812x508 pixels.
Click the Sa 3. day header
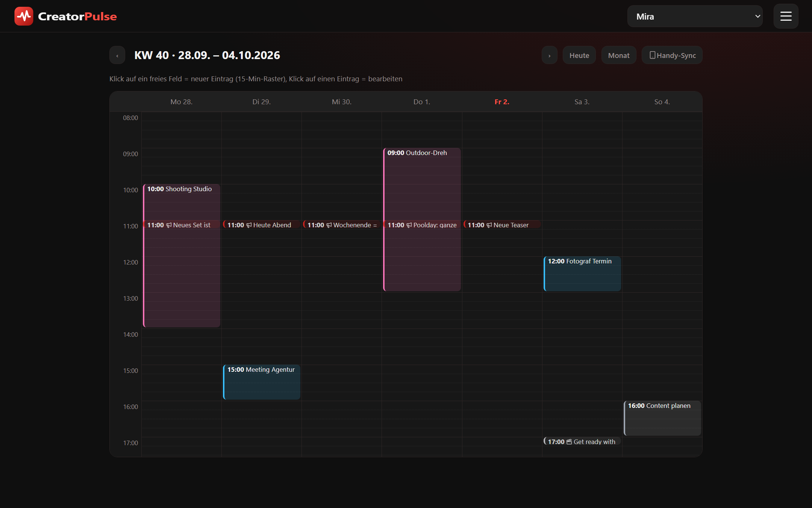coord(582,102)
